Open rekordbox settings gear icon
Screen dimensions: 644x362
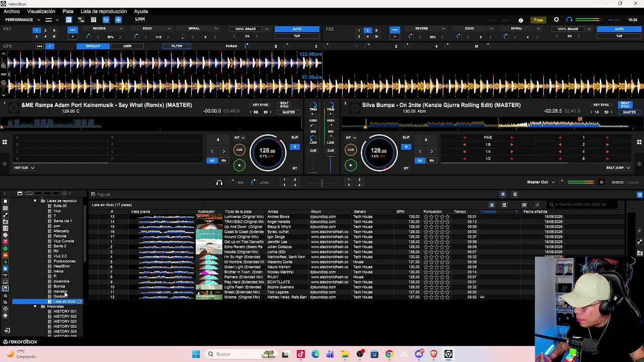tap(556, 20)
